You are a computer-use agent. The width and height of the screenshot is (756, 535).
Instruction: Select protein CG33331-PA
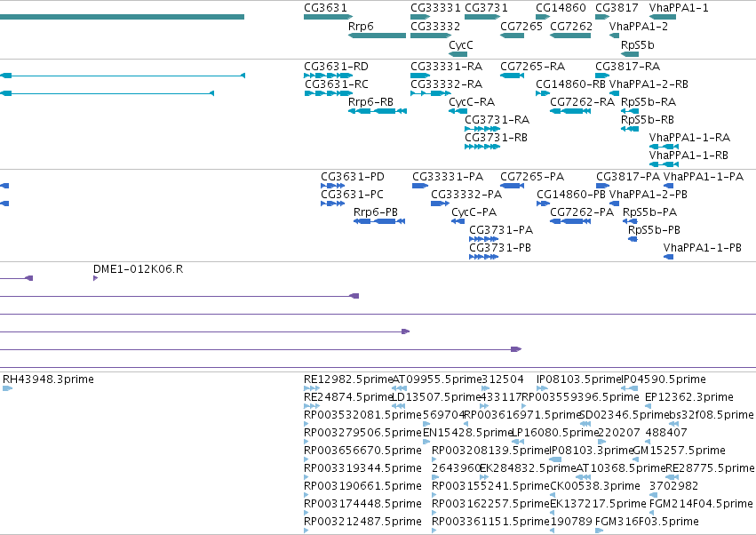[x=448, y=177]
